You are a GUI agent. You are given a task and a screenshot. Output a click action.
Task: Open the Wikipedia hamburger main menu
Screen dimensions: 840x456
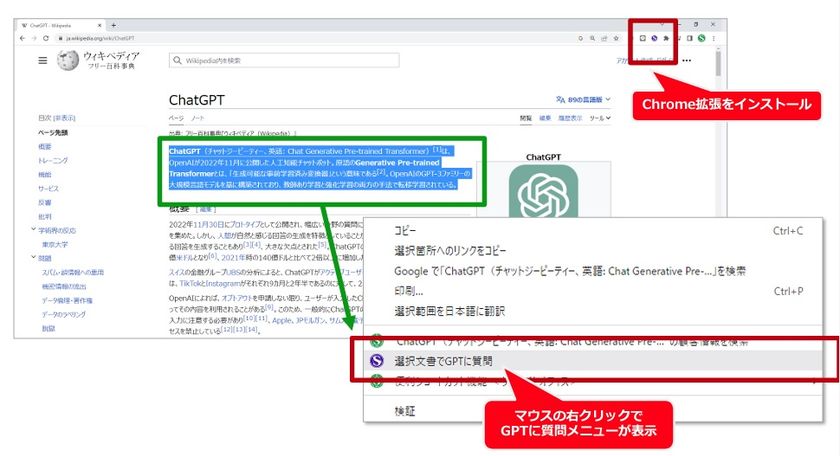43,61
